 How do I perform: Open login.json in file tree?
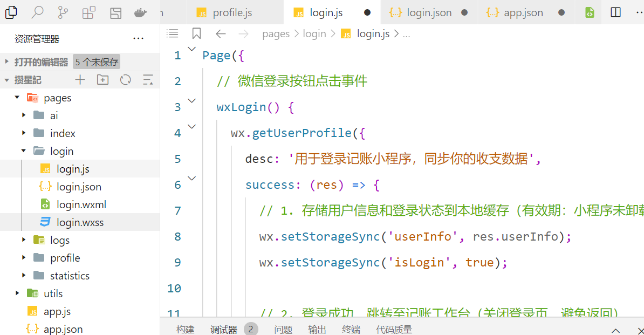[80, 187]
